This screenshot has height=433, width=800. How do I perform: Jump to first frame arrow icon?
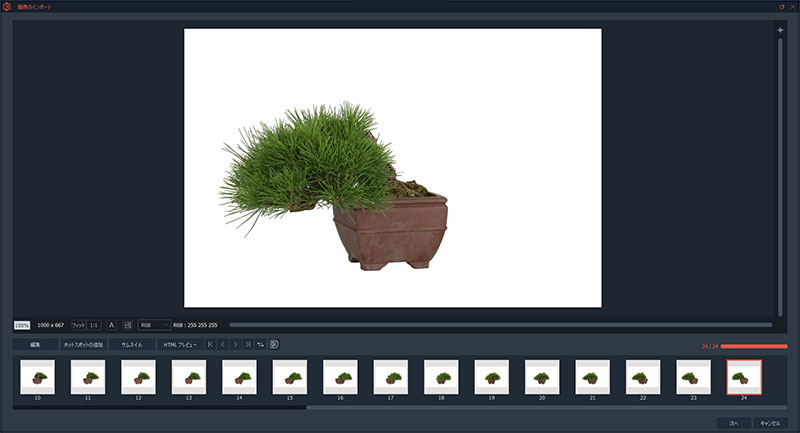pyautogui.click(x=210, y=345)
